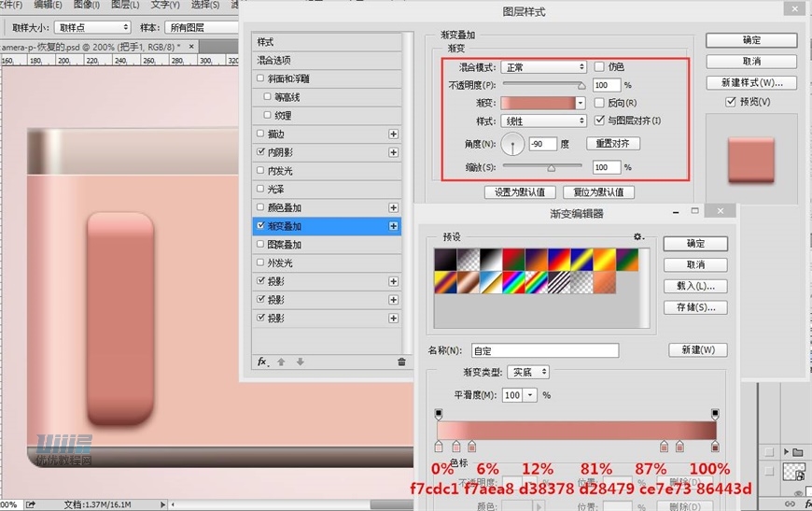Screen dimensions: 812x511
Task: Click the status bar export icon by the zoom percentage
Action: click(31, 504)
